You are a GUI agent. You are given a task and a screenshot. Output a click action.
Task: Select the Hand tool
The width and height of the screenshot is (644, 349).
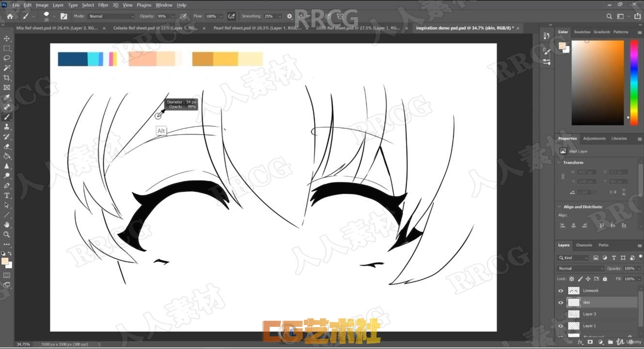point(7,224)
